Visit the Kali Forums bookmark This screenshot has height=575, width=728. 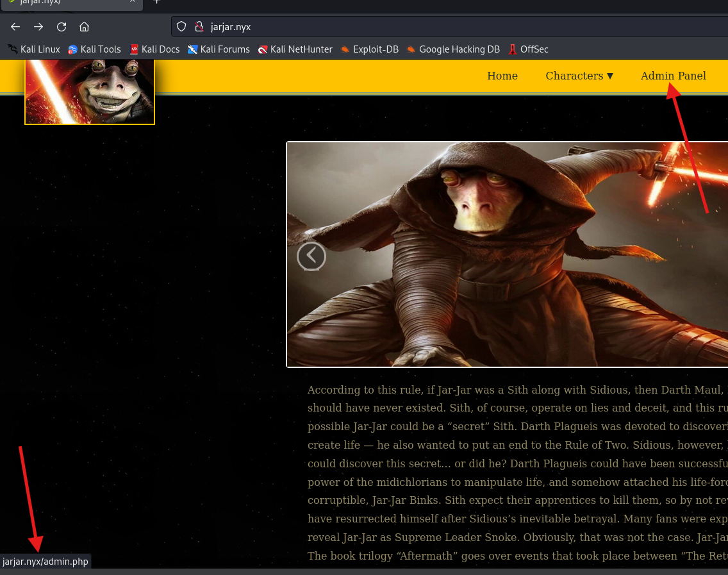pyautogui.click(x=219, y=49)
